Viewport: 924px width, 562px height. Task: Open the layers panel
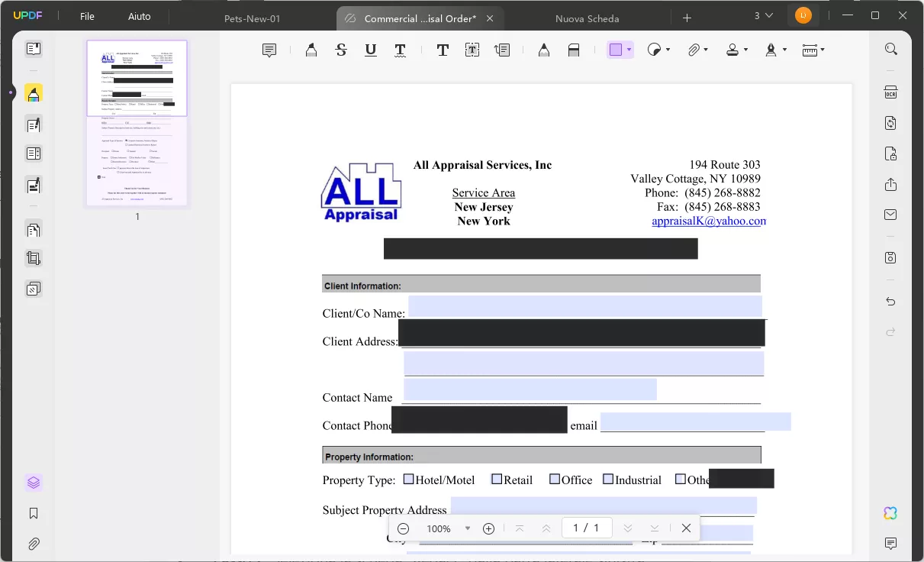click(34, 483)
